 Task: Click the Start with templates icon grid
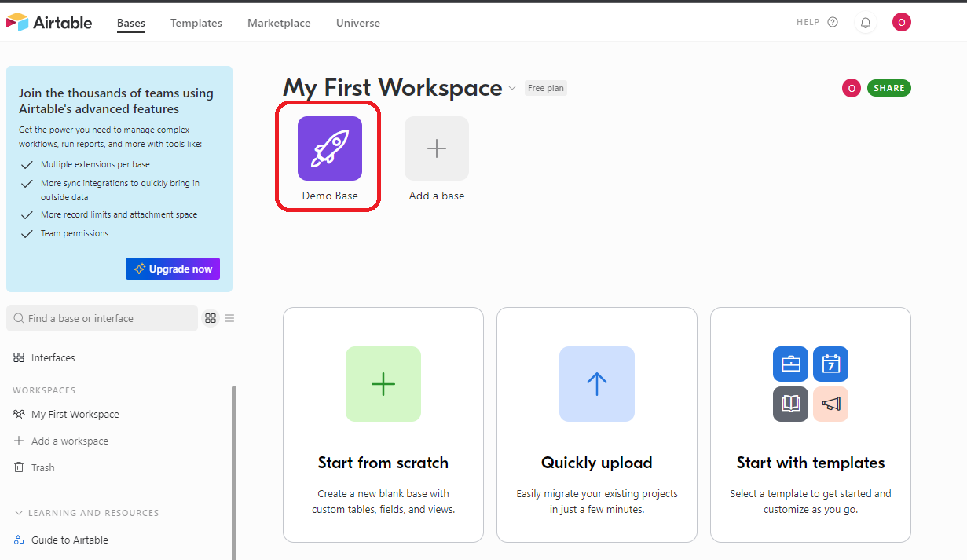811,384
